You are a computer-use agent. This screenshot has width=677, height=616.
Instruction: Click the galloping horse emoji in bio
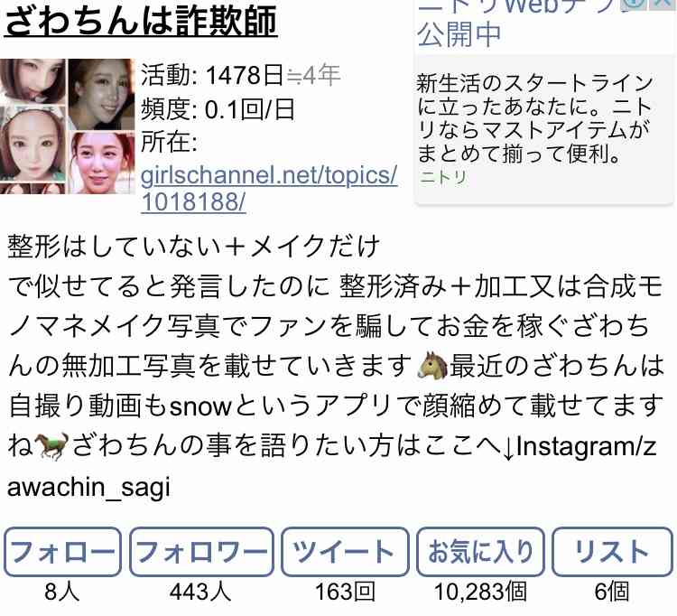coord(51,446)
